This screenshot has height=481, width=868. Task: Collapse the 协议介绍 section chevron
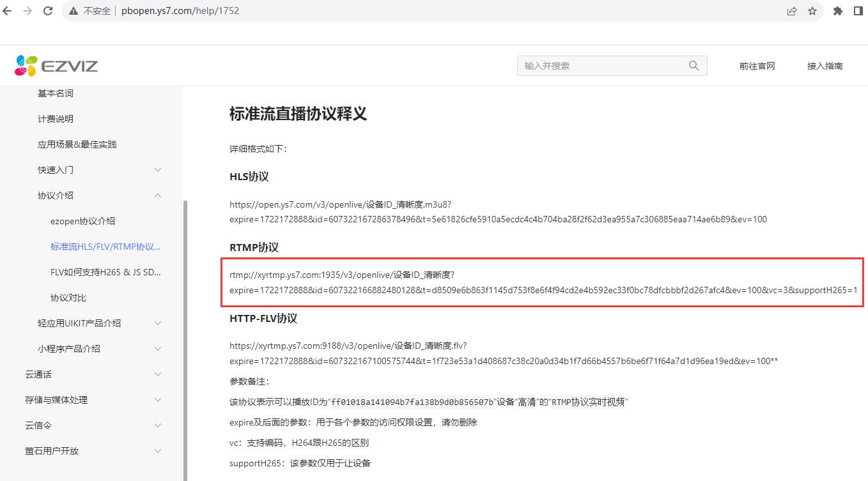(158, 195)
